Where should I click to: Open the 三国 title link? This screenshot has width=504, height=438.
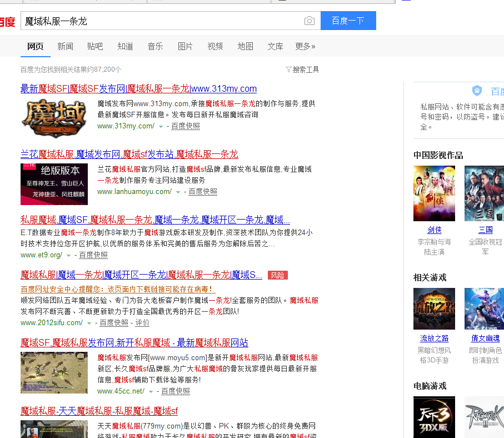tap(485, 230)
